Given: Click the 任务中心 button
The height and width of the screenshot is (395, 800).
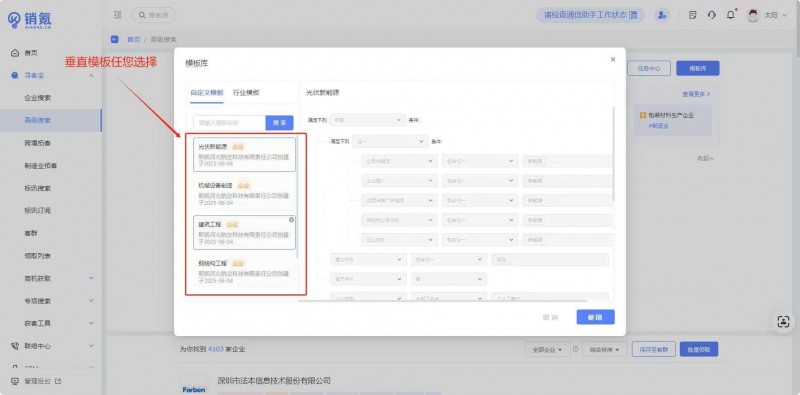Looking at the screenshot, I should tap(649, 68).
